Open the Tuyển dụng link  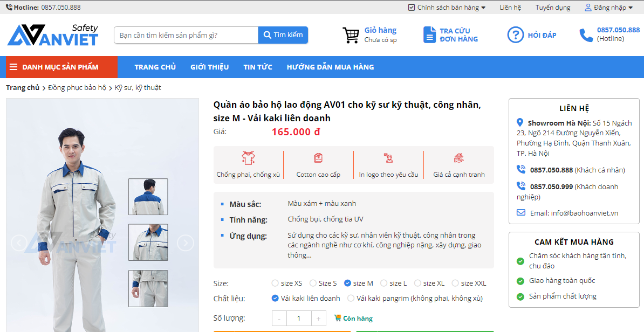552,8
